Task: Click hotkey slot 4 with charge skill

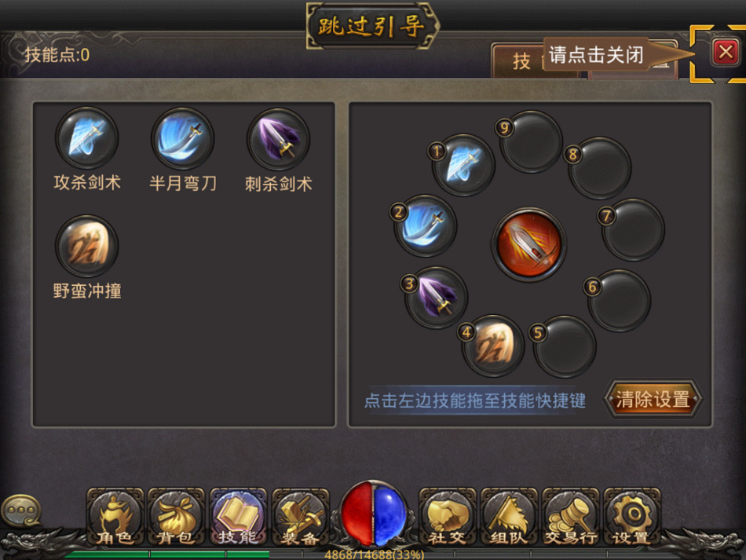Action: pos(493,346)
